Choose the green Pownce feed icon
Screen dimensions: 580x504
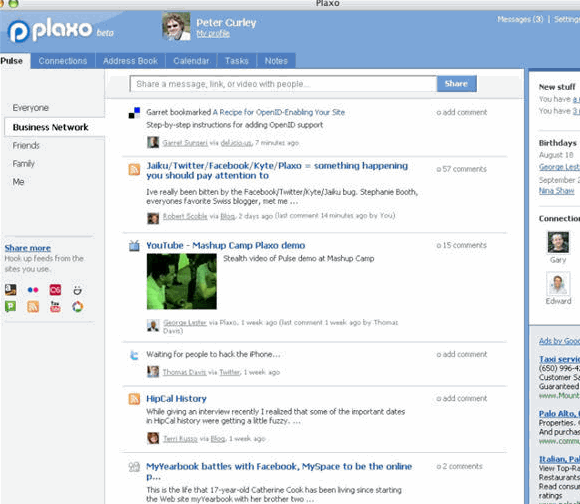click(10, 307)
